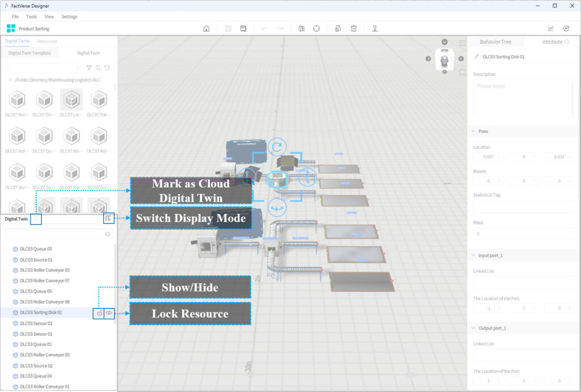Open the View menu
The height and width of the screenshot is (392, 581).
tap(49, 16)
